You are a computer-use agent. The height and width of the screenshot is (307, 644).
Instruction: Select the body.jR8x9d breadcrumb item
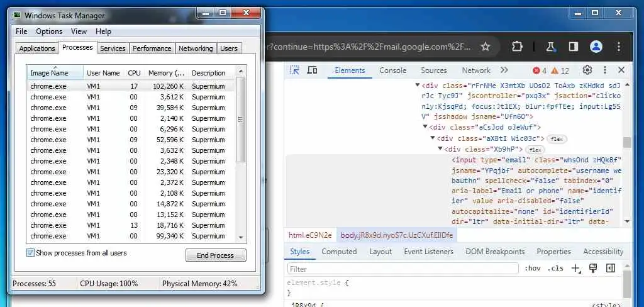(x=396, y=235)
